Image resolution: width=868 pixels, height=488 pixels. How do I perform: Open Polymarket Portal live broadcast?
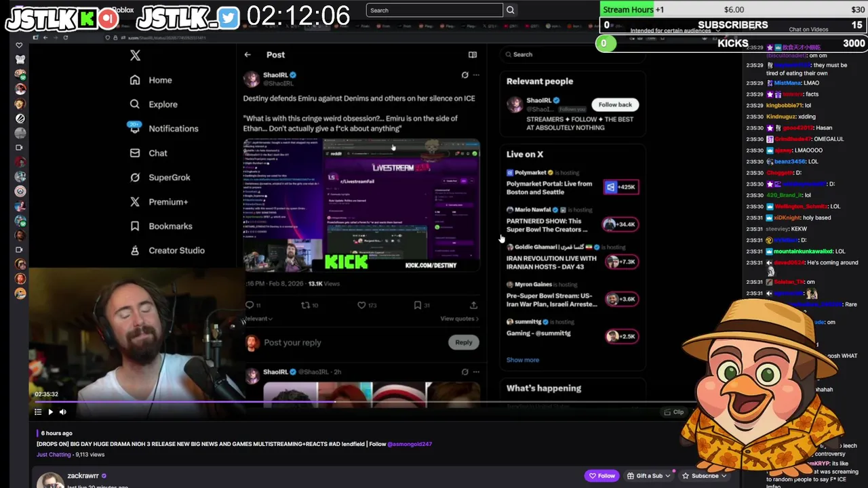572,183
